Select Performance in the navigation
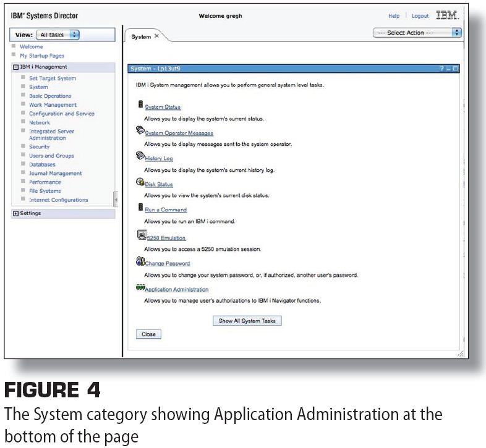The height and width of the screenshot is (448, 486). 45,182
